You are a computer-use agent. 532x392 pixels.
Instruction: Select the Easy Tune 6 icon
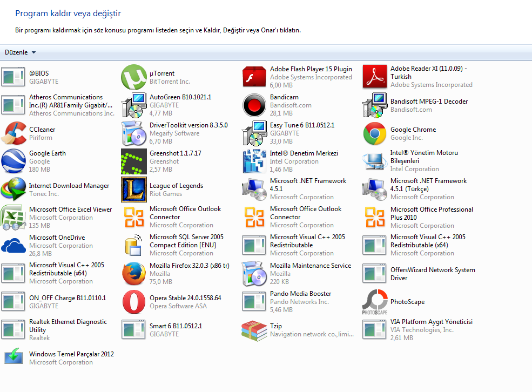coord(254,133)
